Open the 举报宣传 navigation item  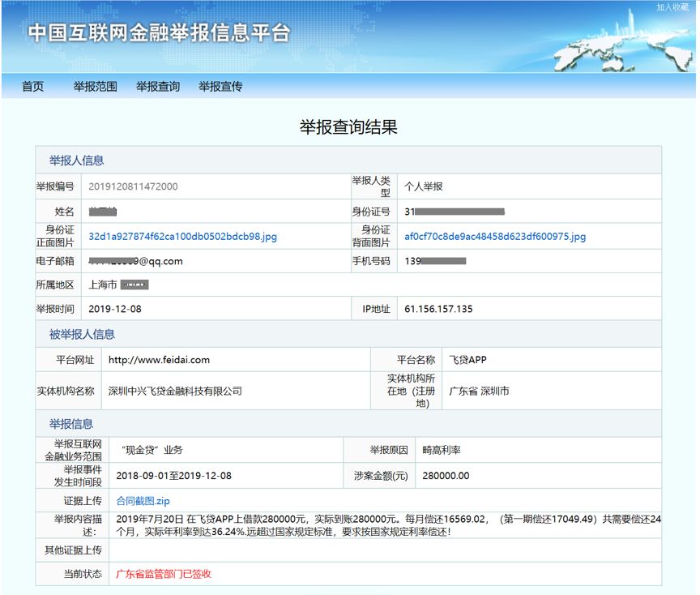pyautogui.click(x=220, y=87)
